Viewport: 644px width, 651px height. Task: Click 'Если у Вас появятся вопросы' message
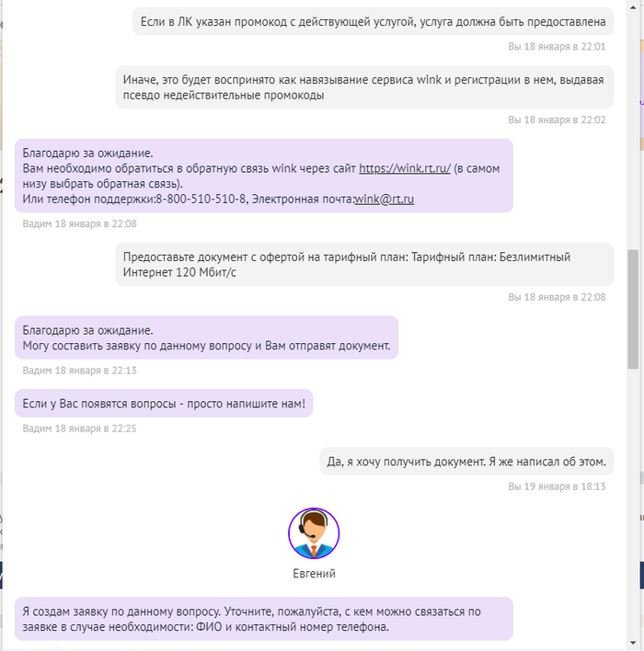tap(164, 404)
